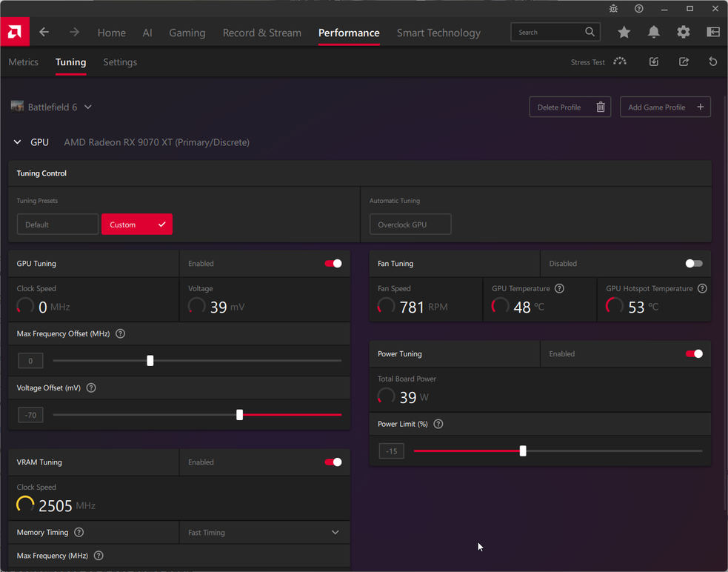Open the Fast Timing dropdown
728x572 pixels.
pos(264,533)
